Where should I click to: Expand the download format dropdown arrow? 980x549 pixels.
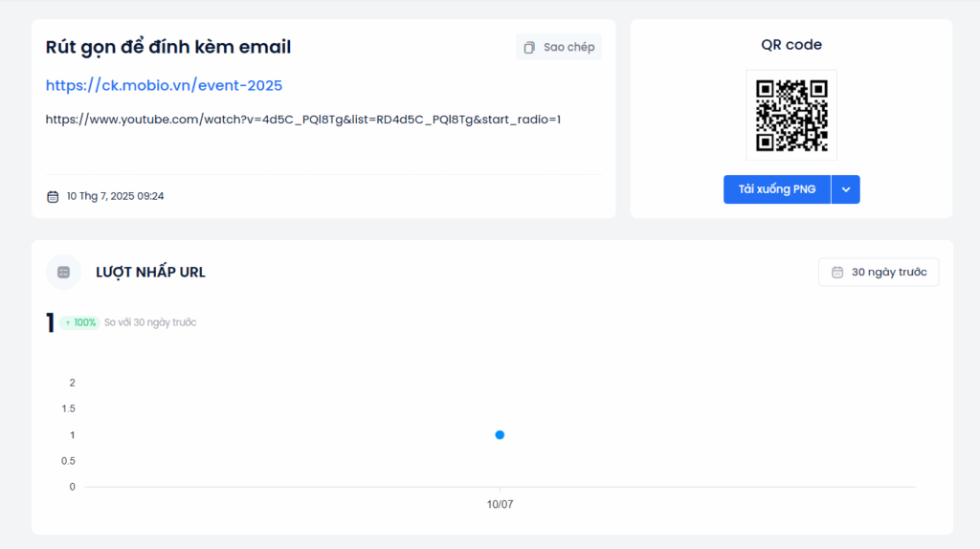click(846, 189)
